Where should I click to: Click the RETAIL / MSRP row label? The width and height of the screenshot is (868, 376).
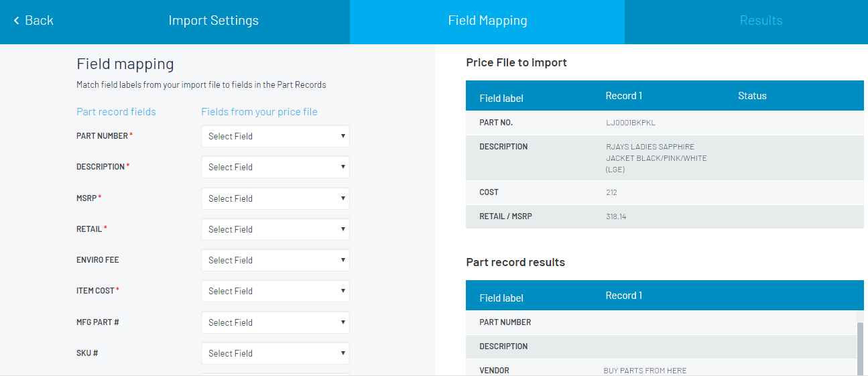click(x=505, y=216)
